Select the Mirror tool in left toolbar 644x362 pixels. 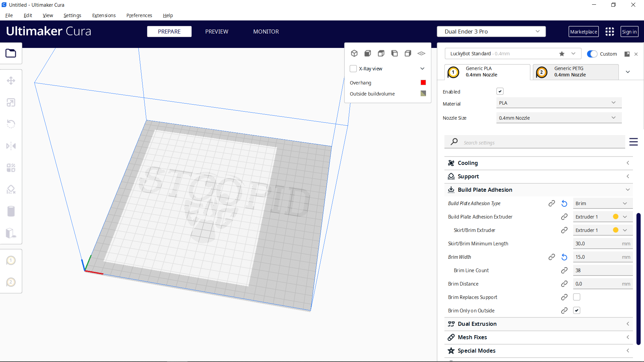pyautogui.click(x=11, y=146)
